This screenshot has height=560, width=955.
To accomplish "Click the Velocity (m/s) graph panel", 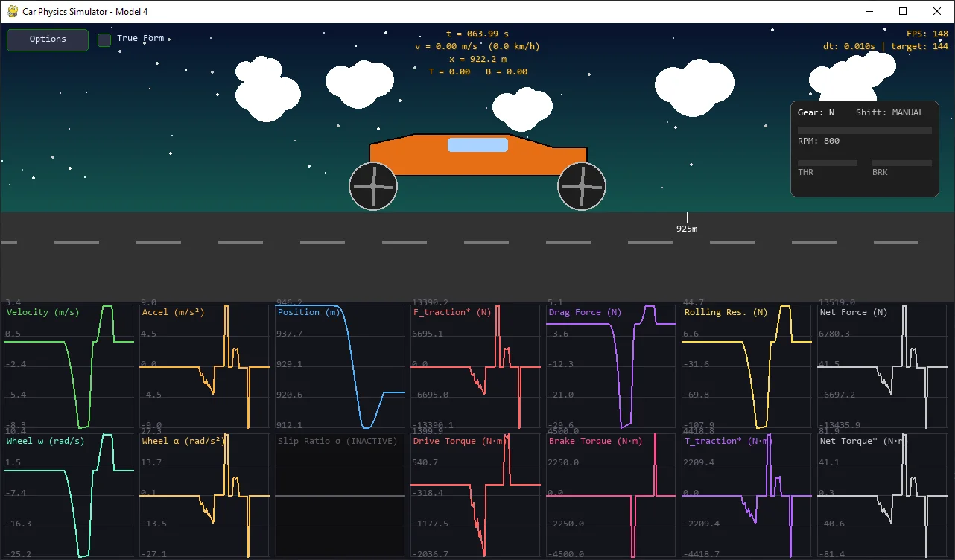I will pyautogui.click(x=69, y=365).
